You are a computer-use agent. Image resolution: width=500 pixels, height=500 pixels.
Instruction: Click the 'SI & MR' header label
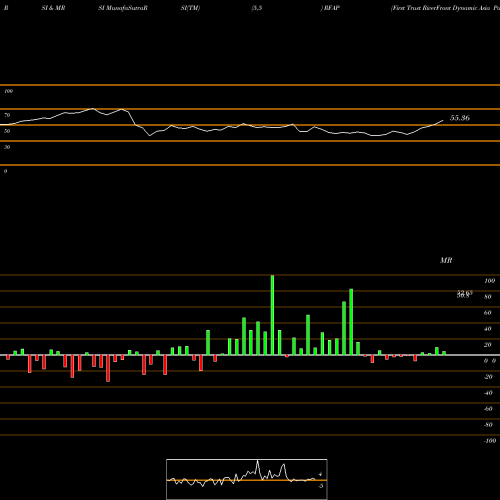(53, 8)
